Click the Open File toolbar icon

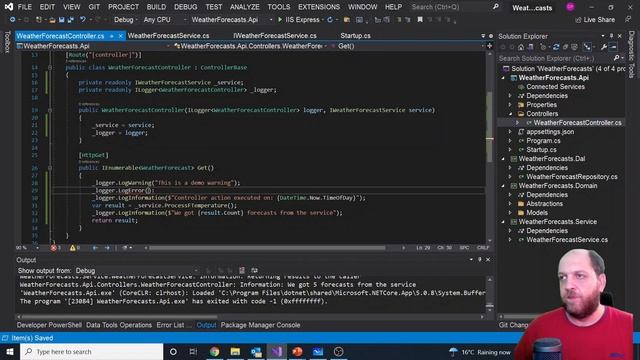point(52,20)
